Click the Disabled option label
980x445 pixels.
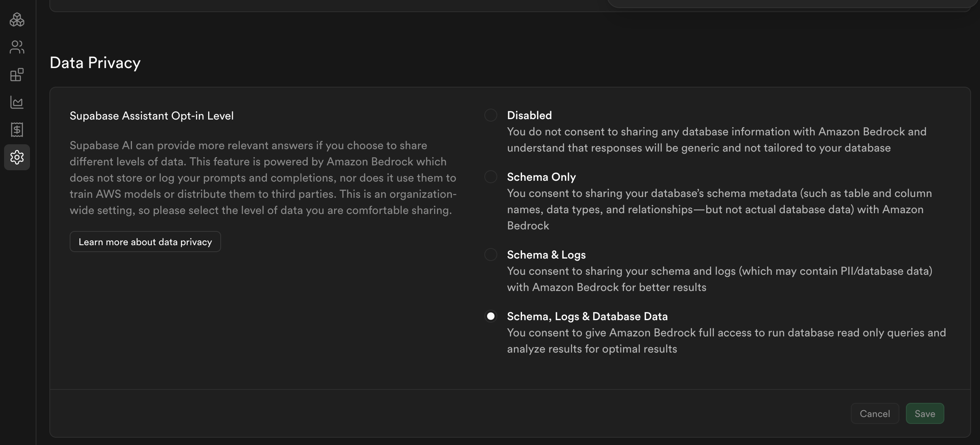[x=529, y=115]
